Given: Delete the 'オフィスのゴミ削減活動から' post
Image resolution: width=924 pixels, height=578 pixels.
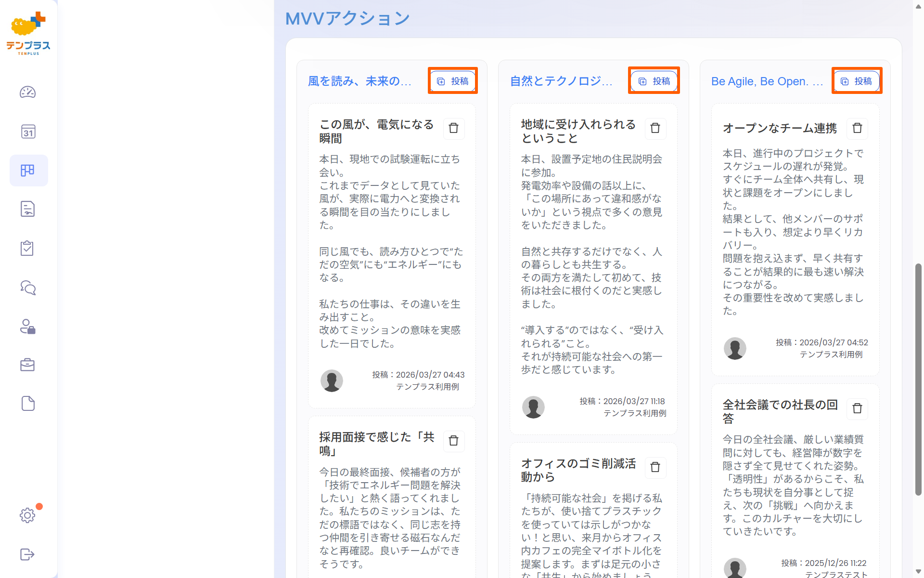Looking at the screenshot, I should click(x=655, y=467).
